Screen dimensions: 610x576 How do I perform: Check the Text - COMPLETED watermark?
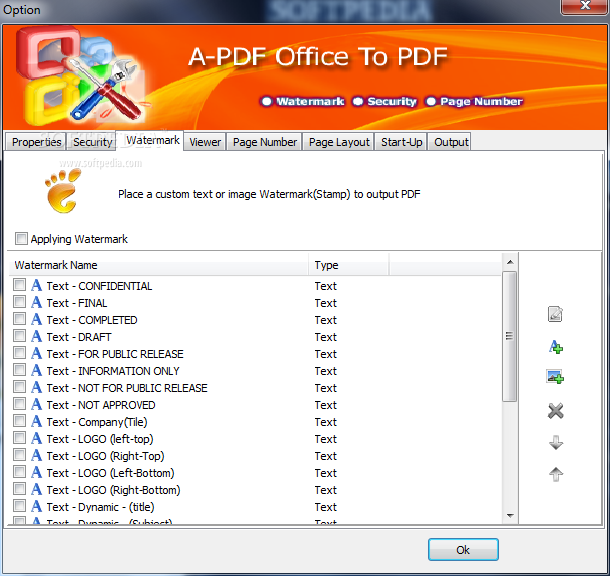tap(19, 319)
